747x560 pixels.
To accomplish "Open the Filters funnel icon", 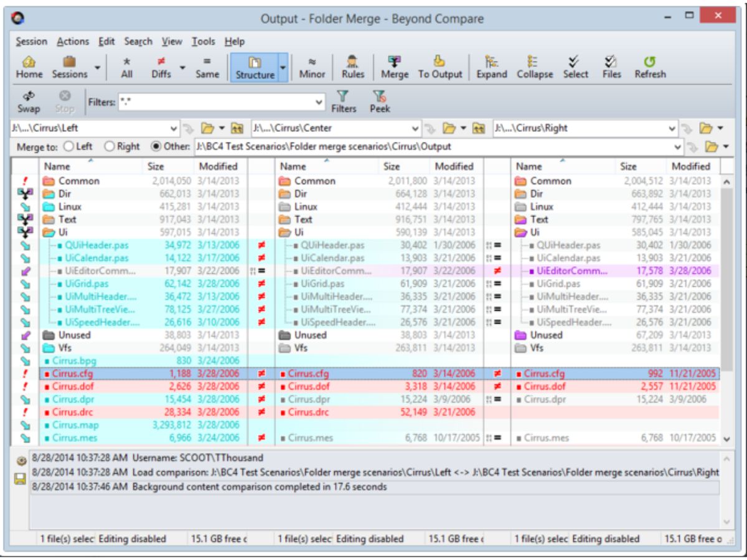I will (343, 102).
